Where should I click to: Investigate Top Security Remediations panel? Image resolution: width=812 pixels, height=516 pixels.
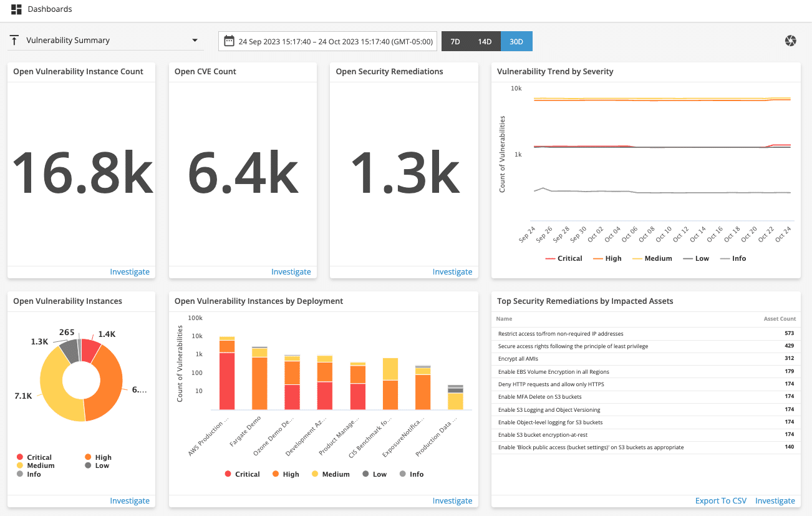tap(775, 501)
